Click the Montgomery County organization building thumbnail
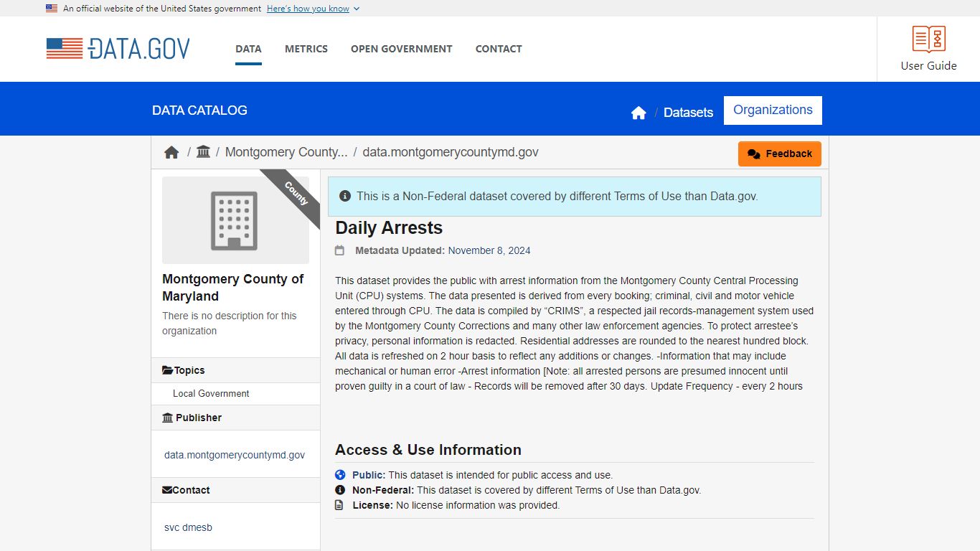Viewport: 980px width, 551px height. [235, 220]
